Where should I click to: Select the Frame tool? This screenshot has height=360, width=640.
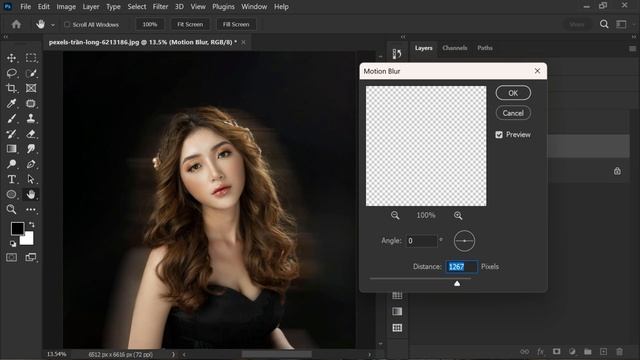[x=31, y=88]
